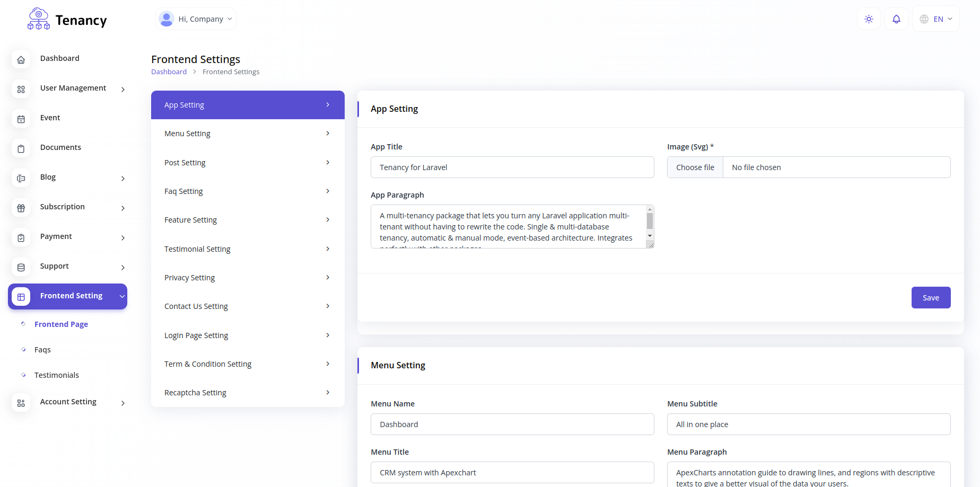Click the Dashboard breadcrumb link
Image resolution: width=980 pixels, height=487 pixels.
tap(169, 72)
